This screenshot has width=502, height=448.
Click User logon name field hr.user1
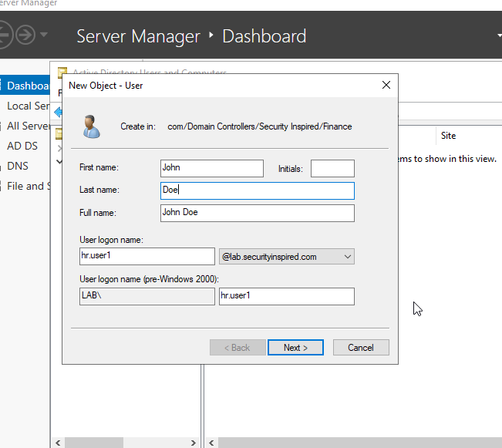click(147, 256)
